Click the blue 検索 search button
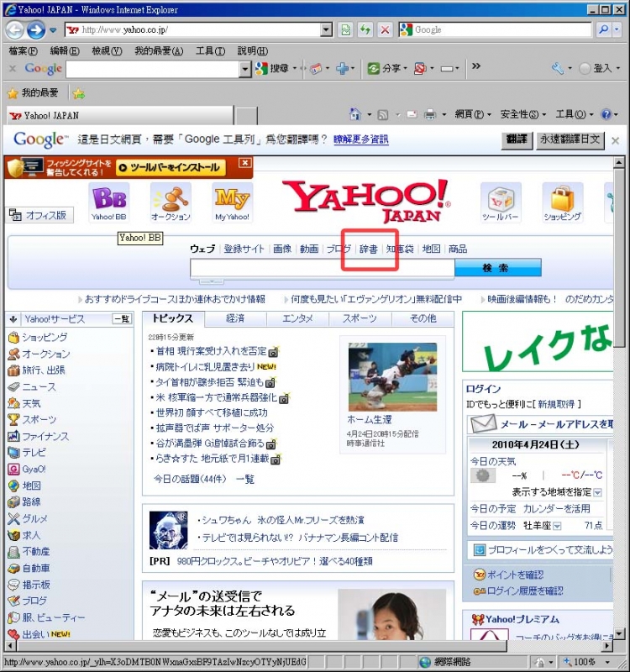 click(x=497, y=268)
